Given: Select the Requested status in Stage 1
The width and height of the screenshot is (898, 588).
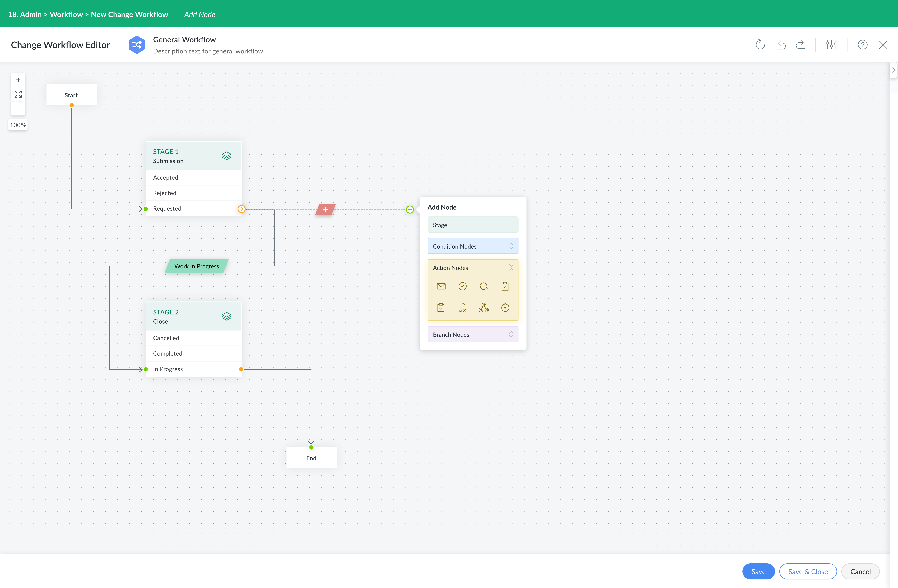Looking at the screenshot, I should click(193, 208).
